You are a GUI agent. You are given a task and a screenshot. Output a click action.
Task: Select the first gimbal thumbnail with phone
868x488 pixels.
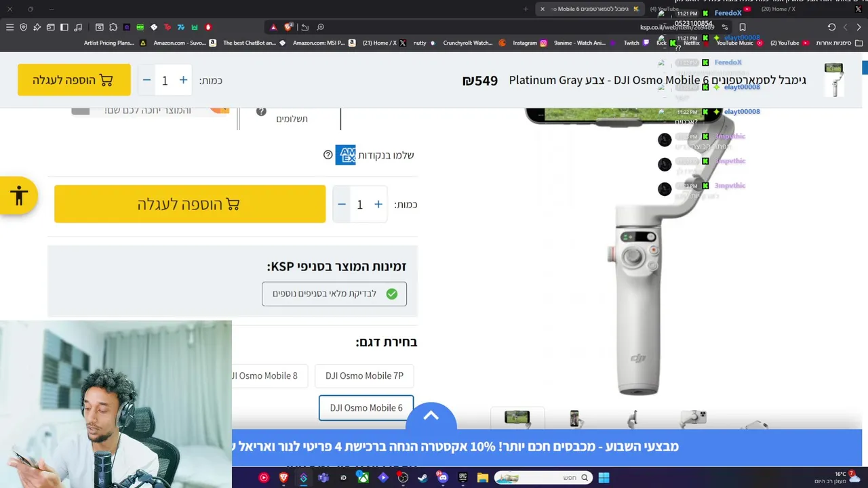517,418
